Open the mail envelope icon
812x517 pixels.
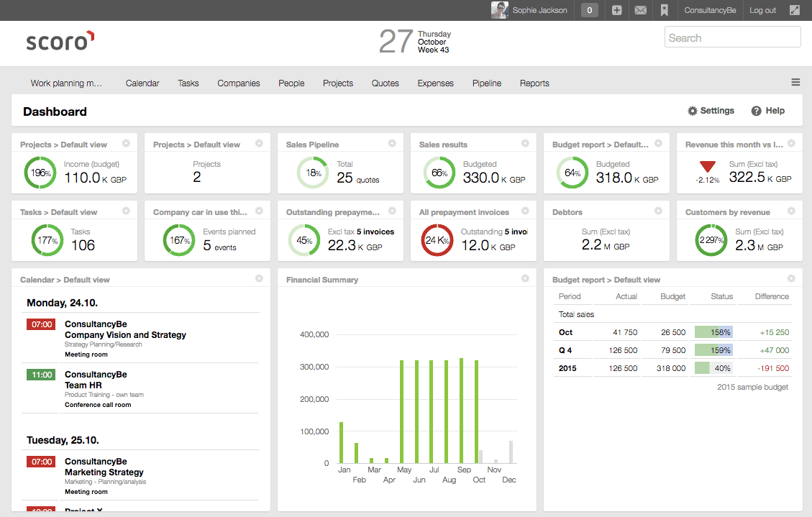[641, 10]
